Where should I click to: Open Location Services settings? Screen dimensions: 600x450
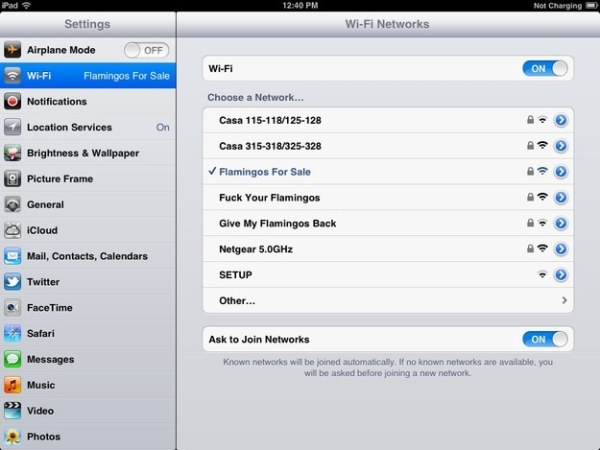(88, 127)
